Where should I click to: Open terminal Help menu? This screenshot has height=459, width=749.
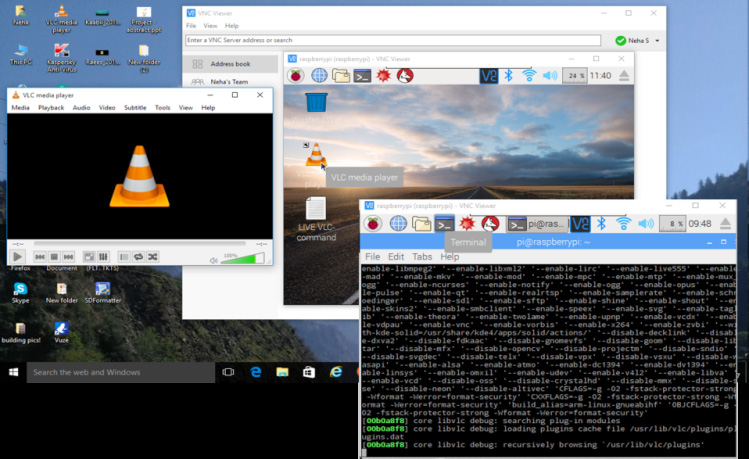click(x=449, y=257)
